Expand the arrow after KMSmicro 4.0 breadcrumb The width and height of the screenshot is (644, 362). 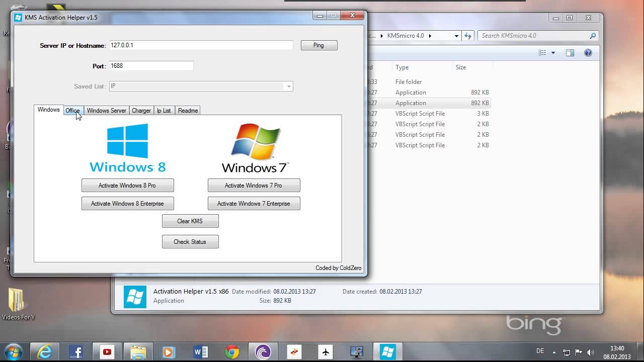click(x=430, y=36)
